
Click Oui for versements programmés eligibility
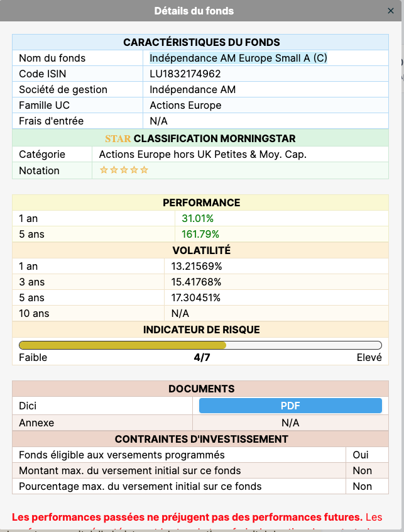(x=361, y=455)
